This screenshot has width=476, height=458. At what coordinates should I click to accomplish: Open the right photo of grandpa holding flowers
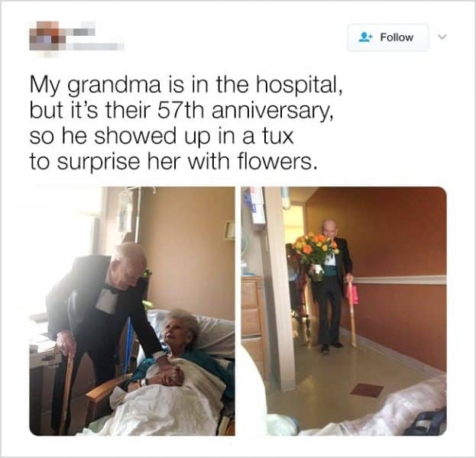(344, 311)
